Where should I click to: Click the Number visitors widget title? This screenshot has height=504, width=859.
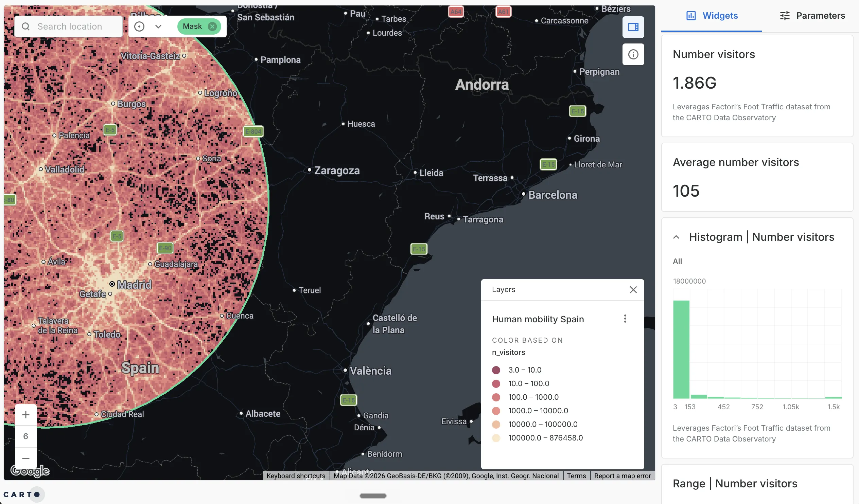click(714, 55)
